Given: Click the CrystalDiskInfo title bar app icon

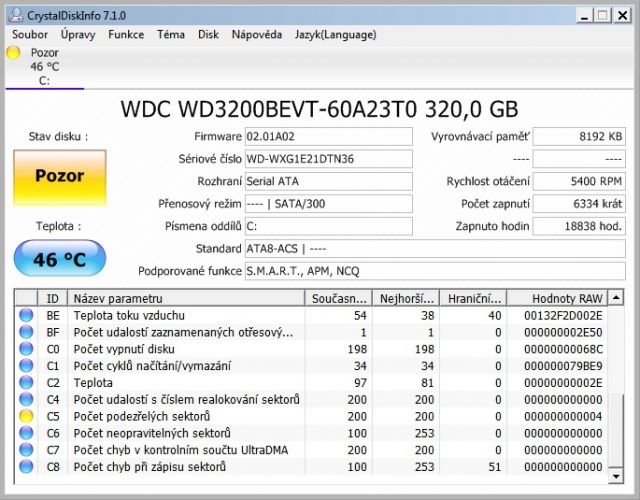Looking at the screenshot, I should click(16, 15).
